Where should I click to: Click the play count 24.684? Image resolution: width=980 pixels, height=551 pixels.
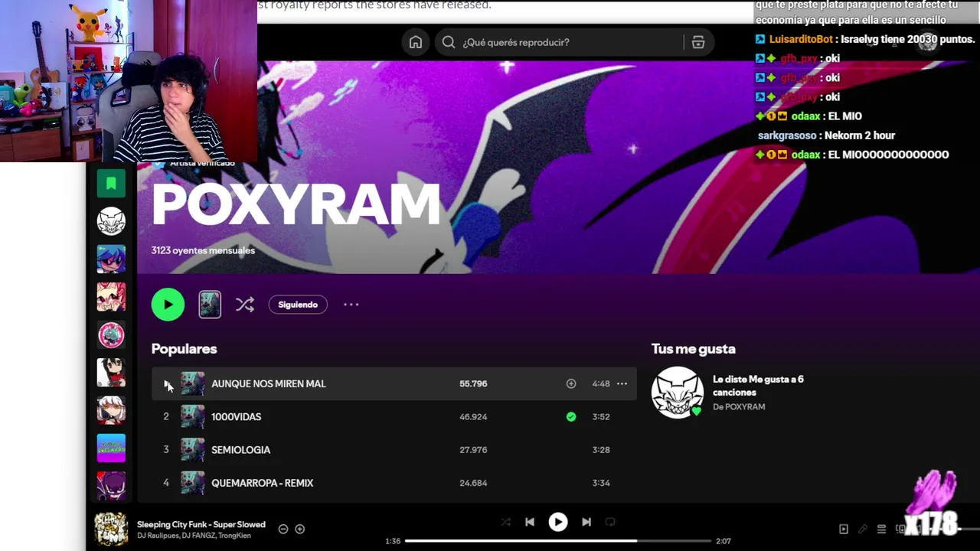[473, 483]
